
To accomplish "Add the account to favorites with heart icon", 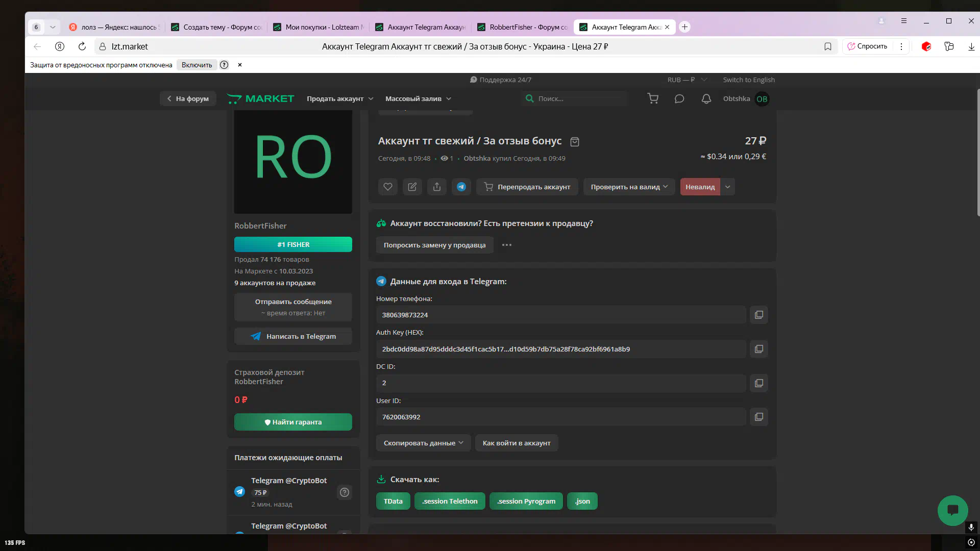I will pos(388,187).
